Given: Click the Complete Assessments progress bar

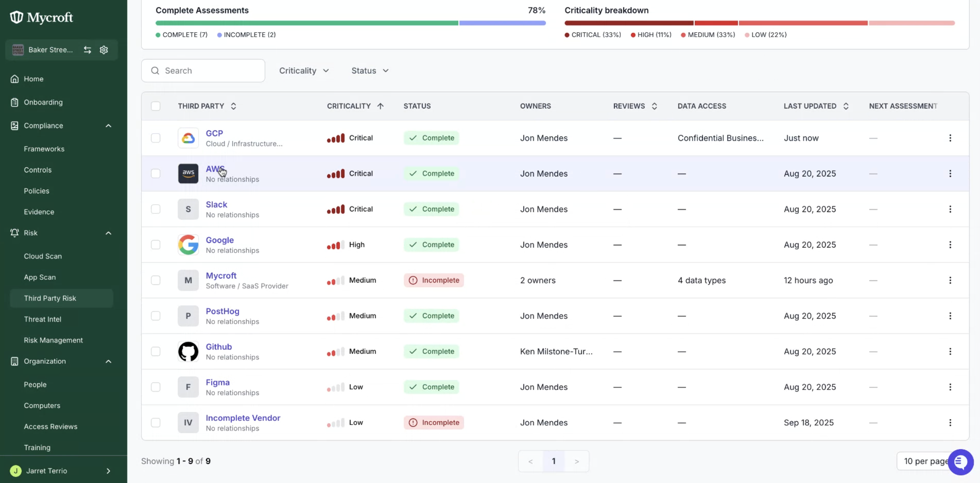Looking at the screenshot, I should point(350,23).
